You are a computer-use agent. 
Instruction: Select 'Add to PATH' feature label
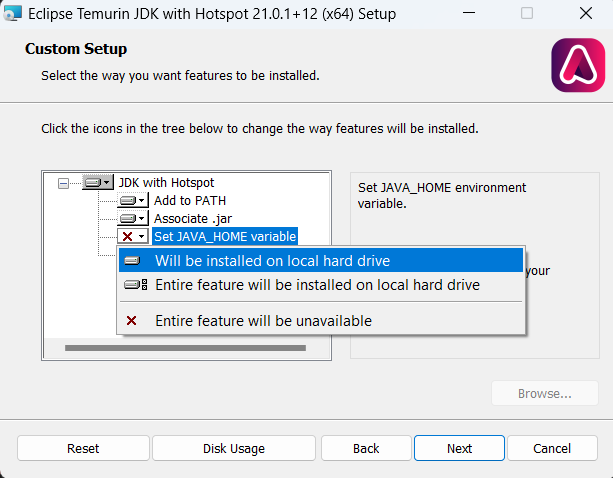pos(190,201)
